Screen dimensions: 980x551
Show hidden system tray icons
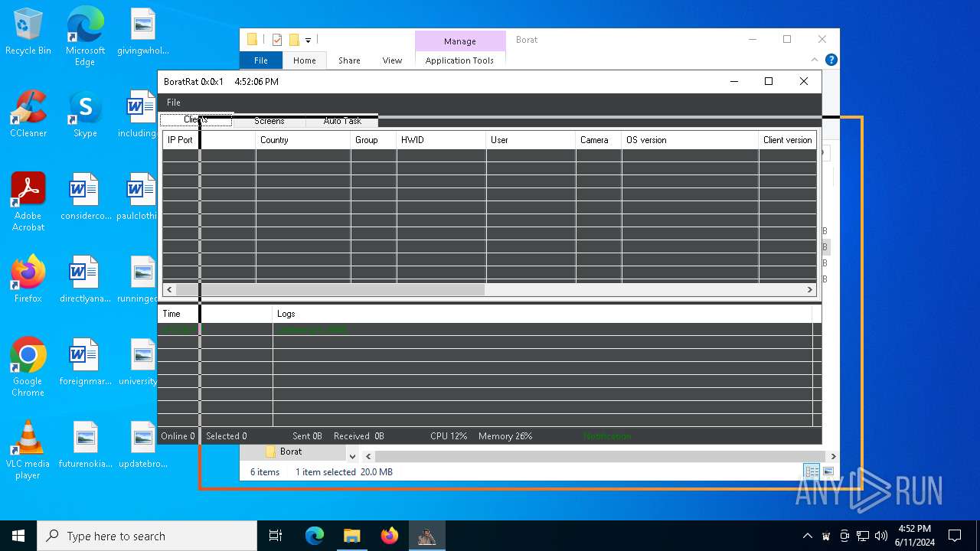(x=807, y=536)
